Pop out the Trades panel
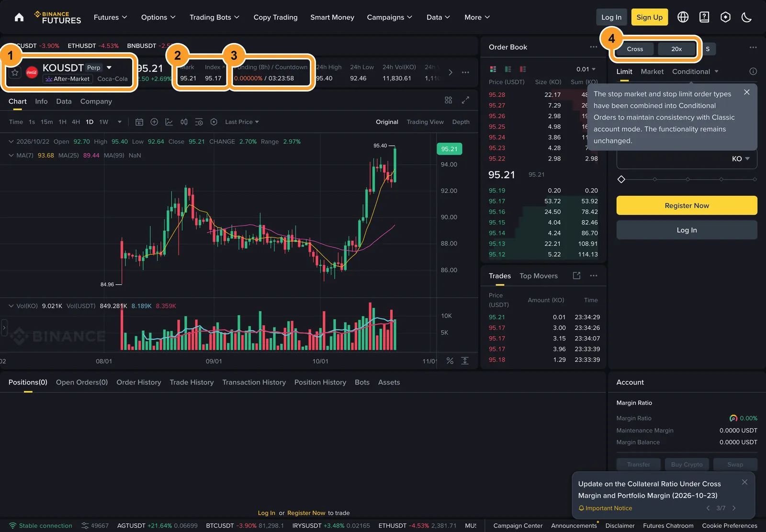Image resolution: width=766 pixels, height=532 pixels. click(x=577, y=276)
